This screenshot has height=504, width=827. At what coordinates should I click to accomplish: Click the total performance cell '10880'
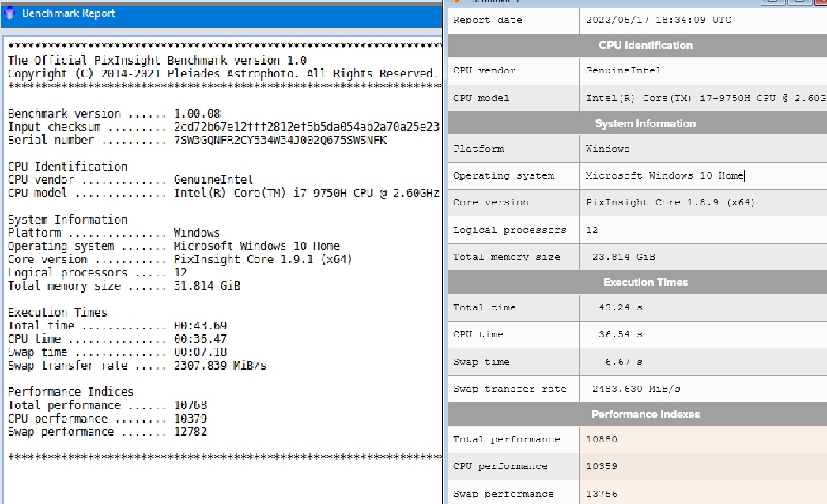tap(703, 439)
